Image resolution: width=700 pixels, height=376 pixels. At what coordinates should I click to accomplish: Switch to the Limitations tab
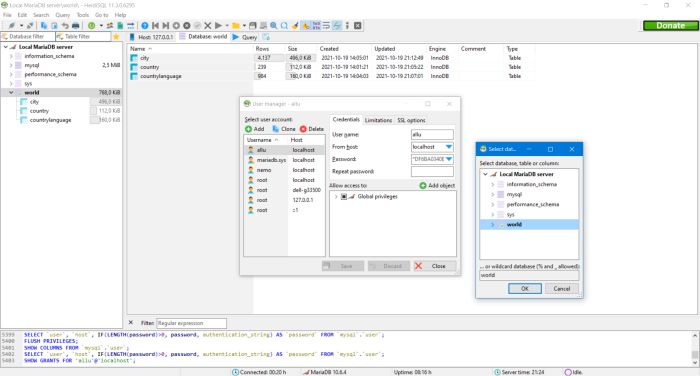[378, 120]
